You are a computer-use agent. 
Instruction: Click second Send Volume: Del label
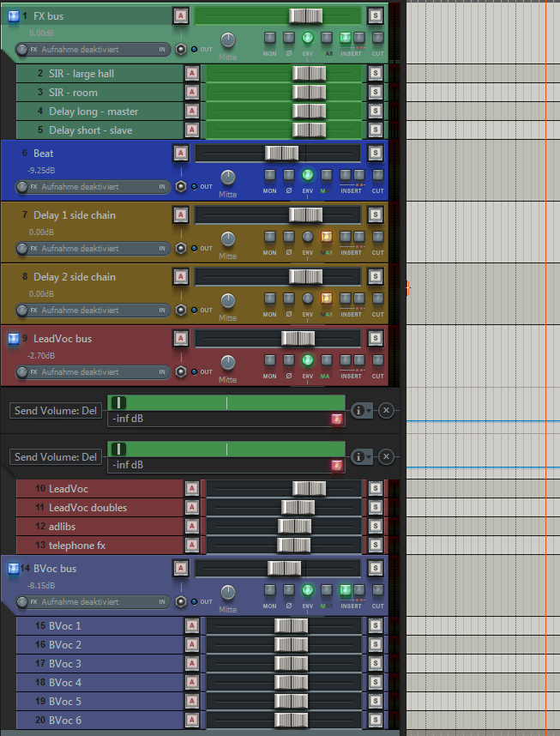56,456
